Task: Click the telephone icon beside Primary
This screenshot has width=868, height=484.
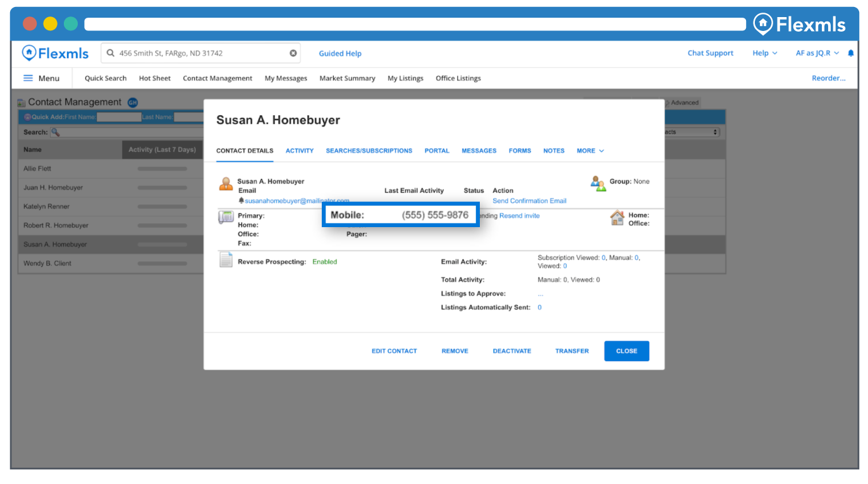Action: tap(226, 217)
